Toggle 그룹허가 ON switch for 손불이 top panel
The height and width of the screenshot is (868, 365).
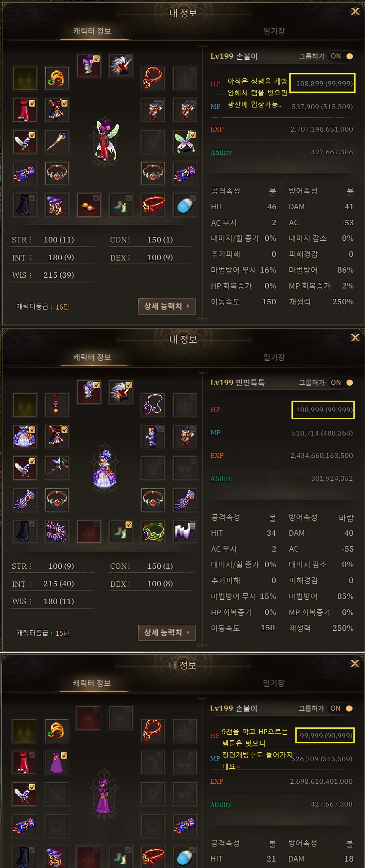click(342, 56)
